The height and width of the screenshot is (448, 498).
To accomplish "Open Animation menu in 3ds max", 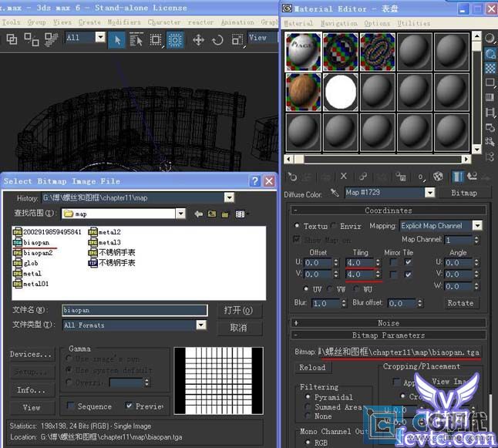I will 237,22.
